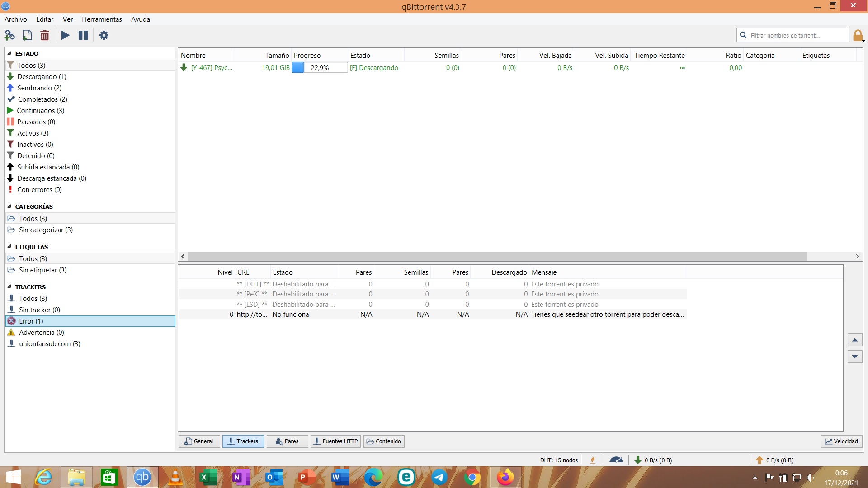The width and height of the screenshot is (868, 488).
Task: Select the [Y-467] Psyc... torrent row
Action: coord(520,68)
